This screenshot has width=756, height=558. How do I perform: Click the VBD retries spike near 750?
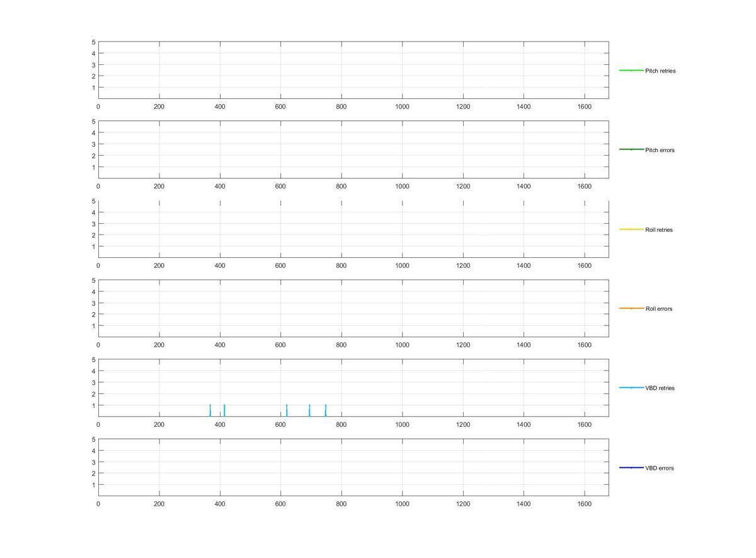(x=325, y=410)
